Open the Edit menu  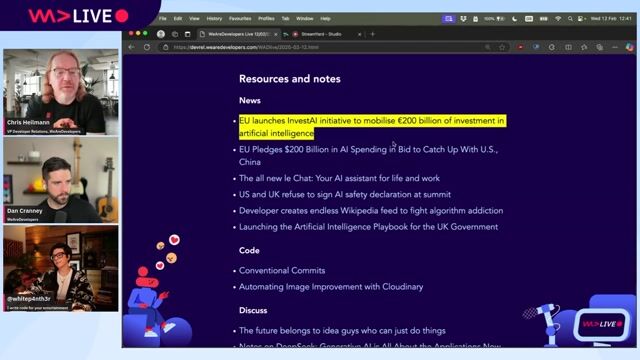click(178, 19)
